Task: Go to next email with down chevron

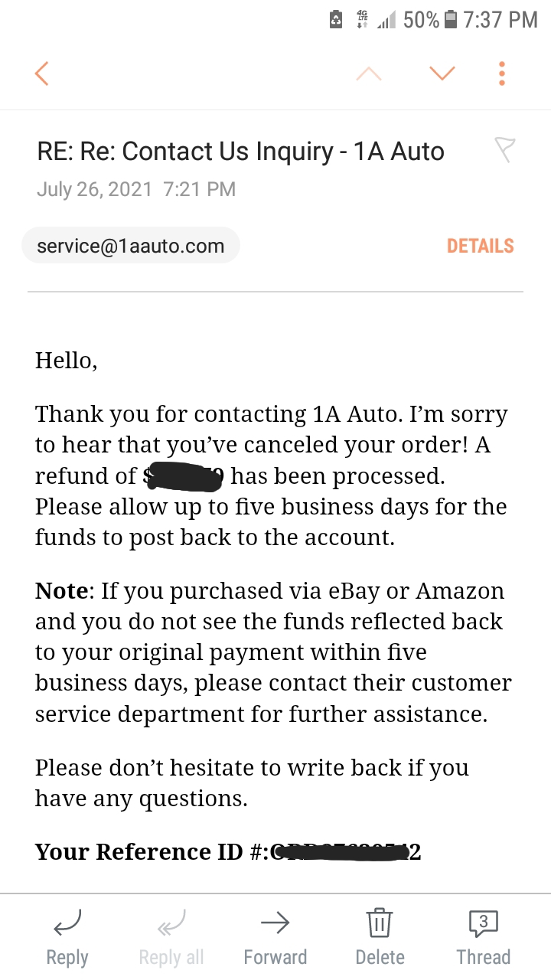Action: click(442, 73)
